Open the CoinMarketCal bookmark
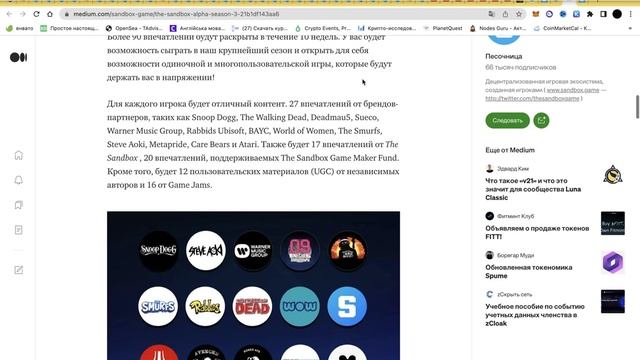Image resolution: width=640 pixels, height=360 pixels. [x=562, y=28]
